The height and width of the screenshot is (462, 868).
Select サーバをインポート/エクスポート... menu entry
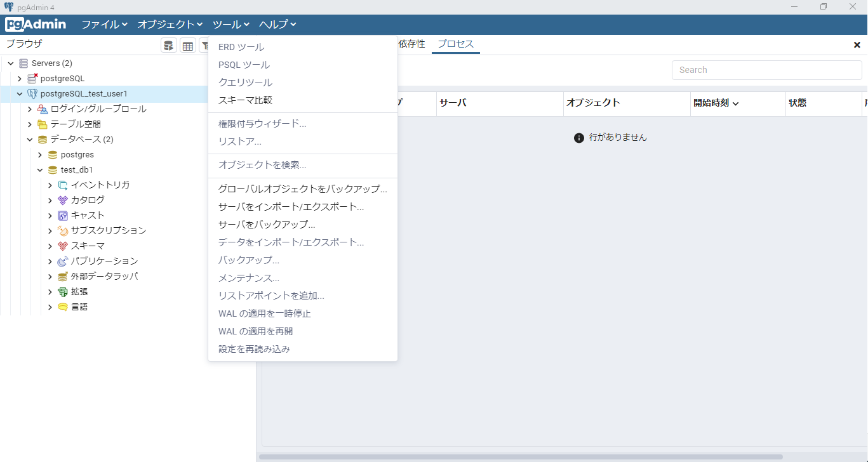click(x=303, y=207)
